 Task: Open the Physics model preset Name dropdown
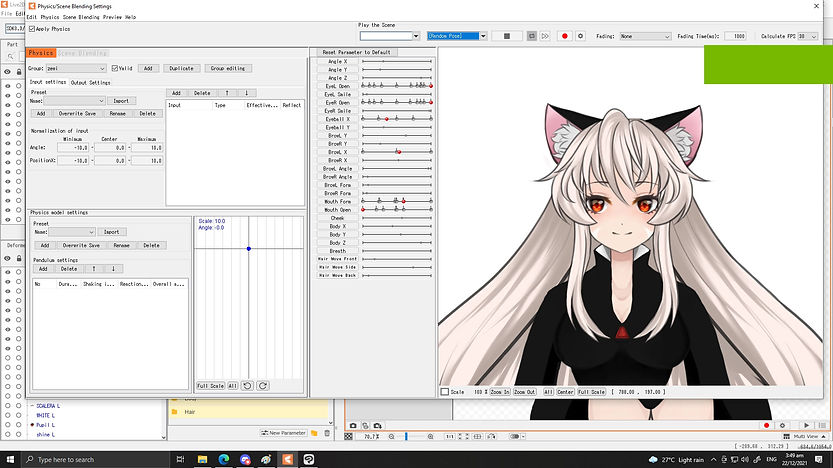coord(72,232)
